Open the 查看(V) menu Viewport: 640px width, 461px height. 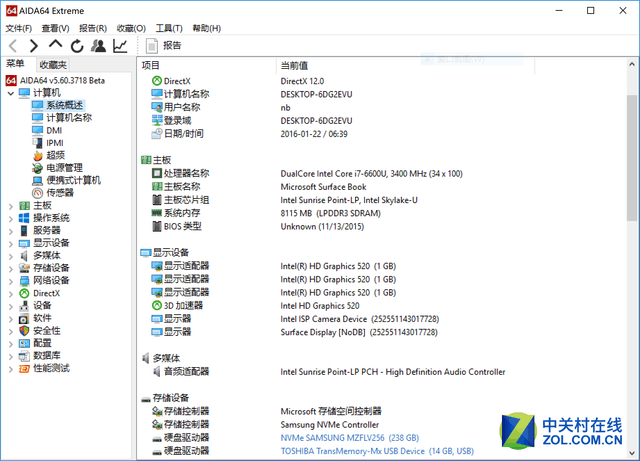[56, 28]
